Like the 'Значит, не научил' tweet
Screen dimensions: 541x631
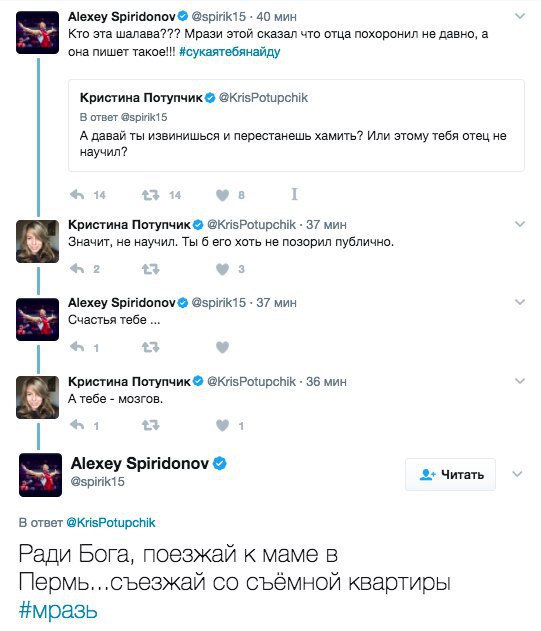[223, 269]
